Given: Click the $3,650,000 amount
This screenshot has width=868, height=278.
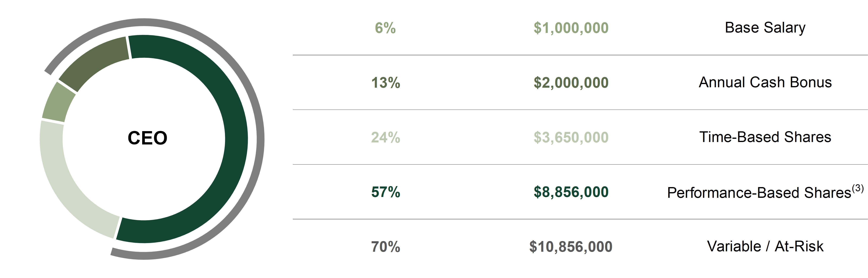Looking at the screenshot, I should pos(571,137).
